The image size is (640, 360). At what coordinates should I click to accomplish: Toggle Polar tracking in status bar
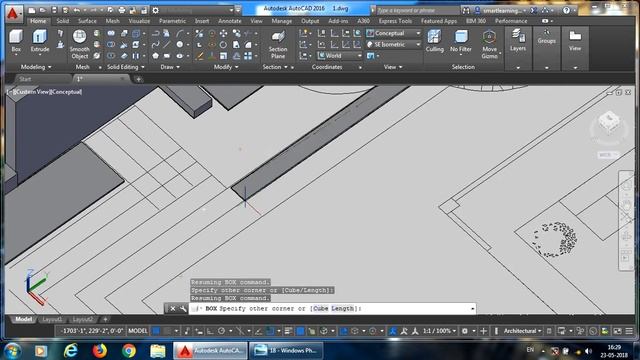tap(221, 331)
